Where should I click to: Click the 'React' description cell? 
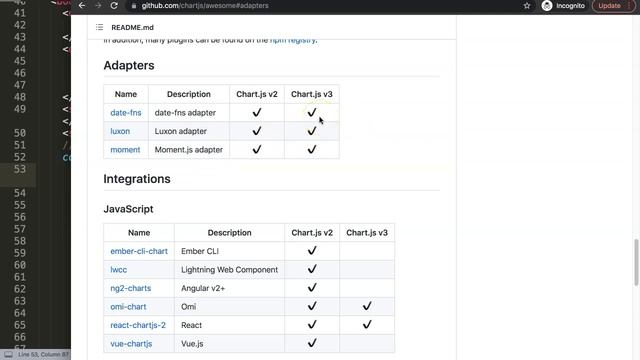229,325
